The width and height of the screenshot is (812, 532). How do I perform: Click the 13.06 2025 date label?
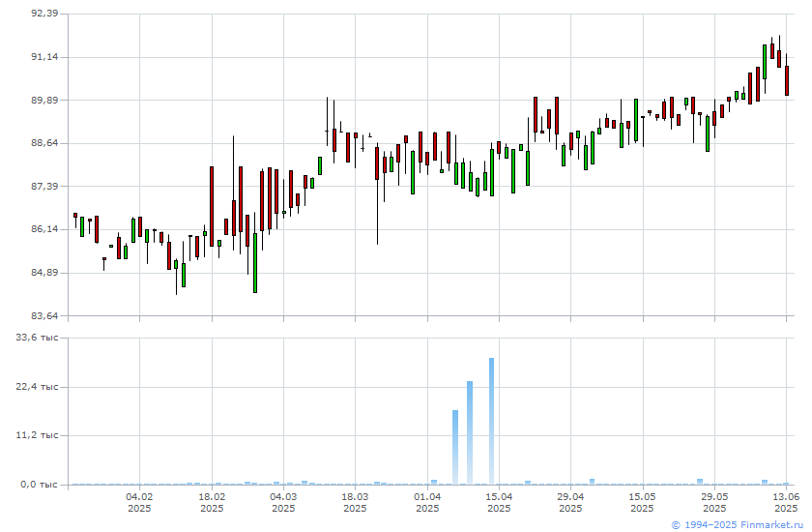tap(786, 502)
